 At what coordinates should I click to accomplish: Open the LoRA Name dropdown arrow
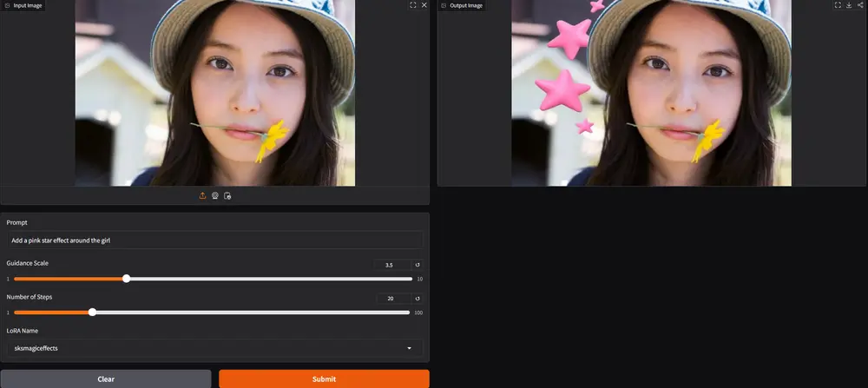point(410,348)
